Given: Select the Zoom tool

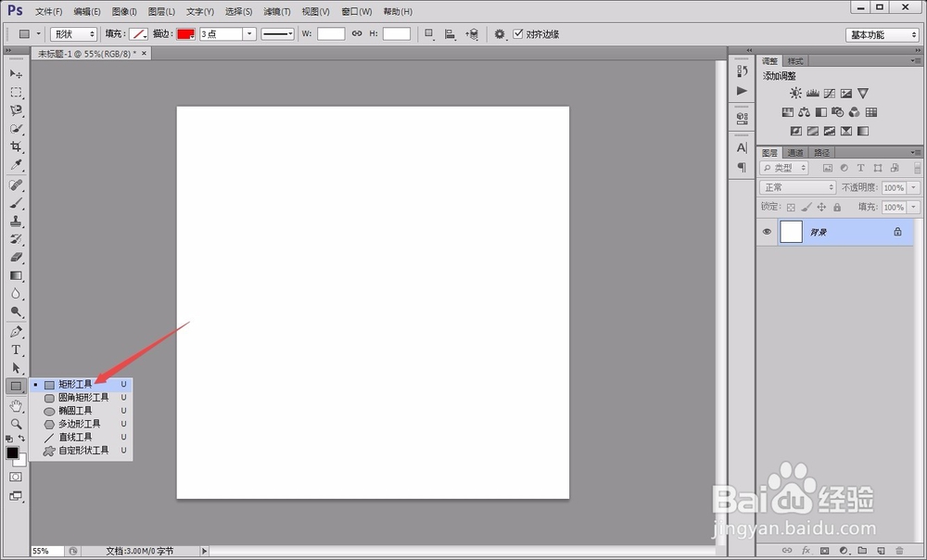Looking at the screenshot, I should tap(16, 424).
